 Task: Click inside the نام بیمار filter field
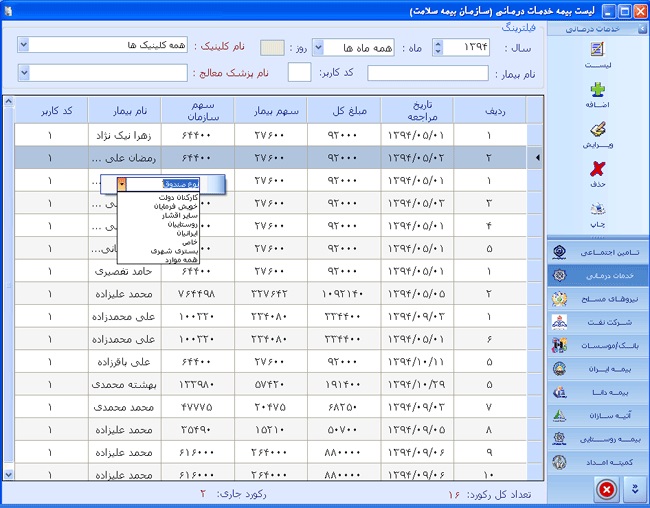(x=427, y=73)
